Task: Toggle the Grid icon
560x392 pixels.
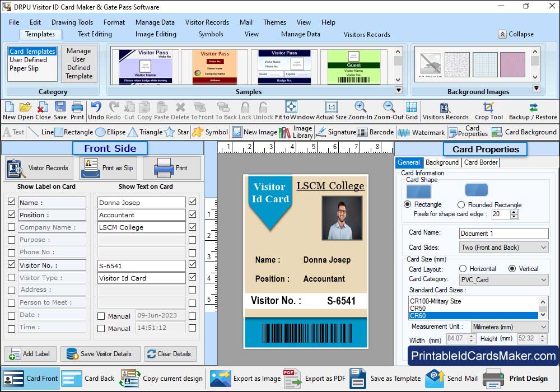Action: (x=412, y=107)
